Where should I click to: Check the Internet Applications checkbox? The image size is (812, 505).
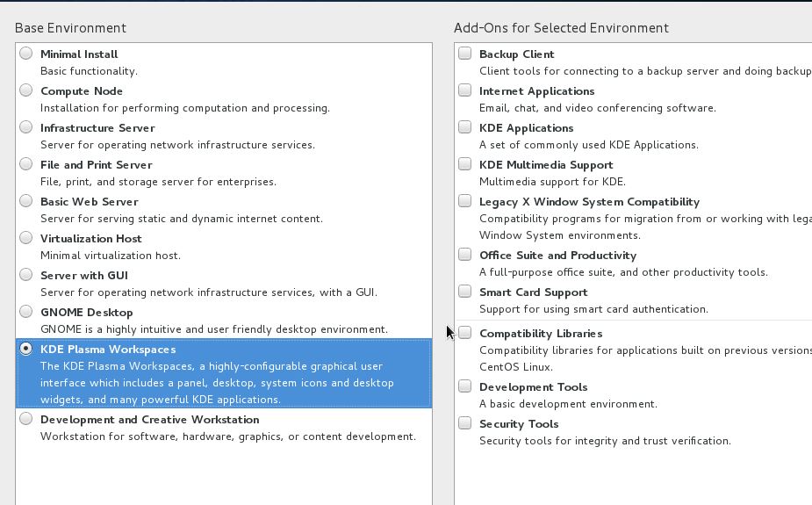pyautogui.click(x=464, y=90)
